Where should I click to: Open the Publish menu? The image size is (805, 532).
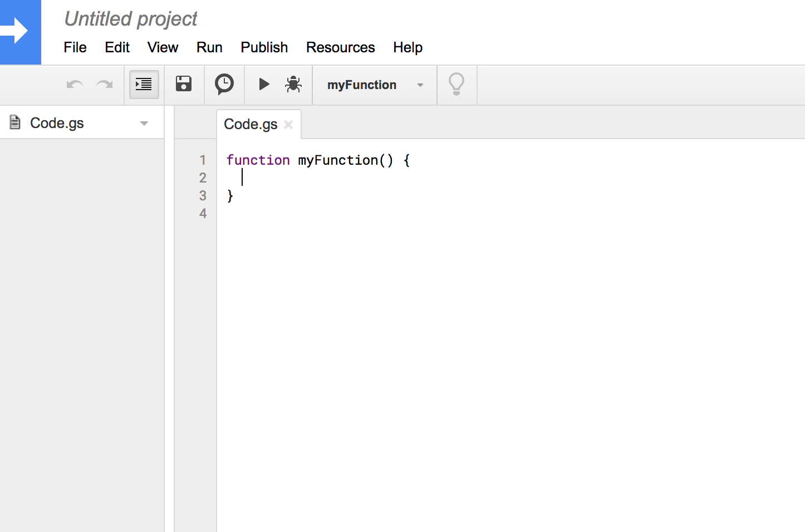coord(264,47)
